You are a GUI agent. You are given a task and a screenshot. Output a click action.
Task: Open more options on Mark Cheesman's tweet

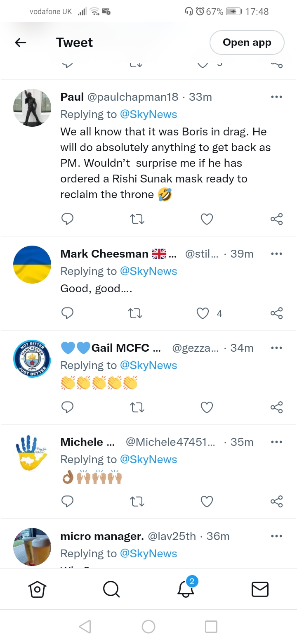pos(276,254)
